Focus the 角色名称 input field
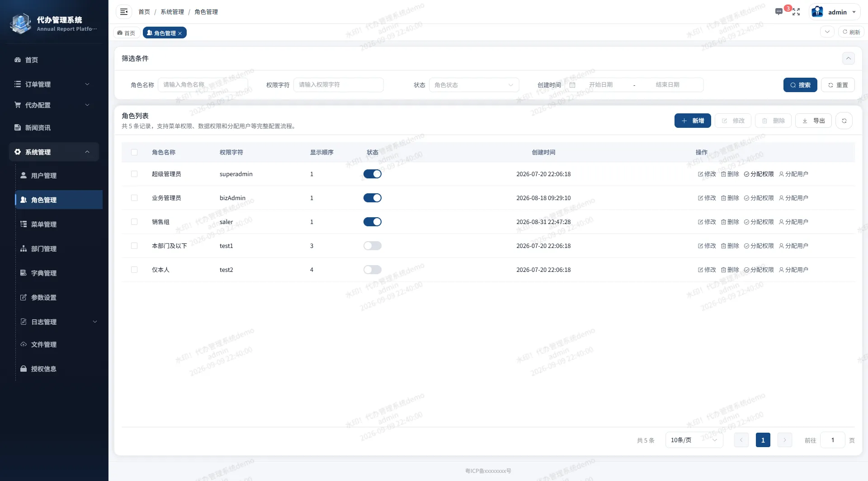Image resolution: width=868 pixels, height=481 pixels. pyautogui.click(x=203, y=85)
